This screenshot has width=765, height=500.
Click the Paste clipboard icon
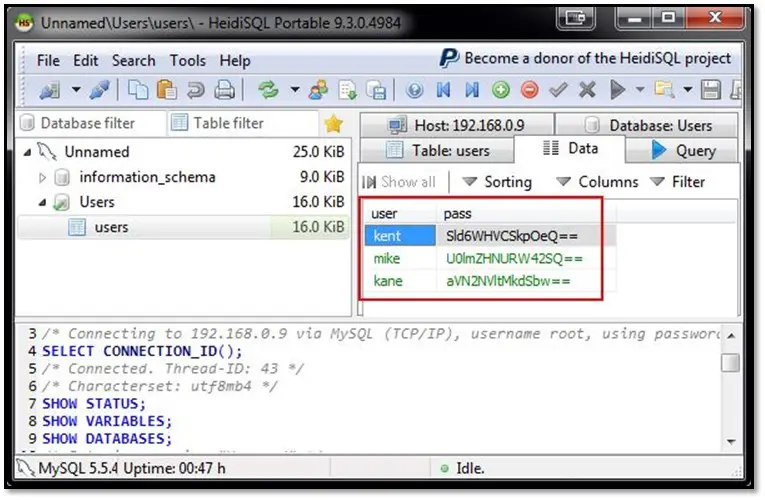pyautogui.click(x=167, y=90)
